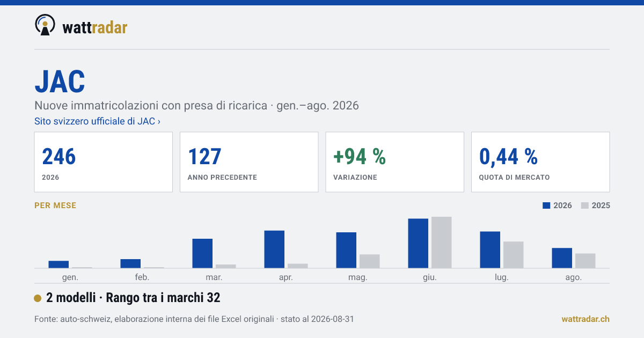The height and width of the screenshot is (338, 644).
Task: Click the wattradar brand name
Action: click(95, 27)
